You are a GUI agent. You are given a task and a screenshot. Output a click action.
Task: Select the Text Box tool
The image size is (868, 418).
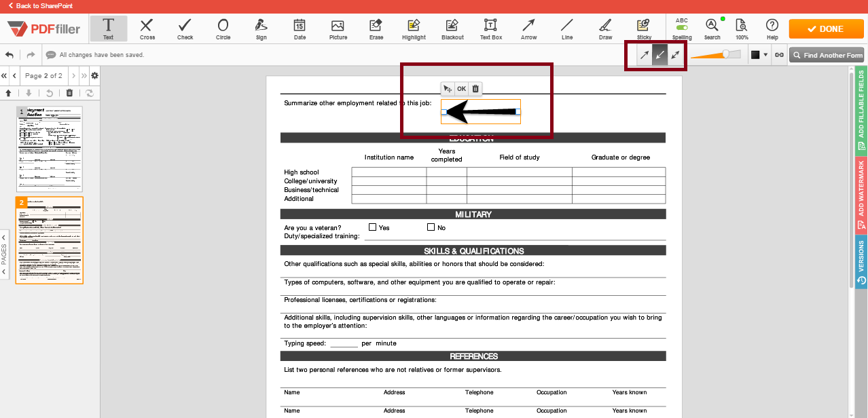click(490, 28)
